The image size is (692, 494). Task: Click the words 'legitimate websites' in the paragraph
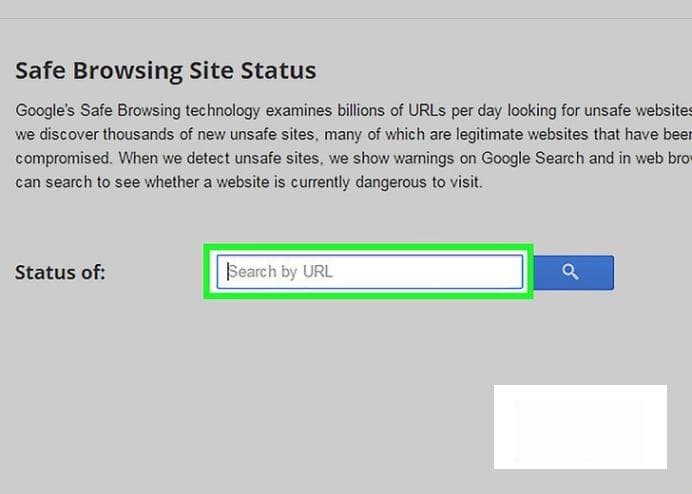(522, 134)
